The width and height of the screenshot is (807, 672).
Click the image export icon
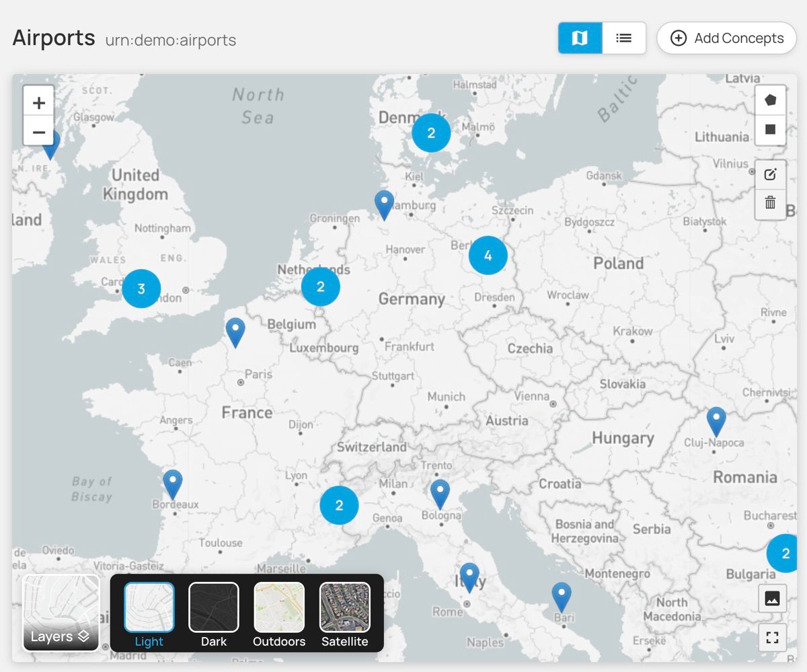tap(772, 598)
